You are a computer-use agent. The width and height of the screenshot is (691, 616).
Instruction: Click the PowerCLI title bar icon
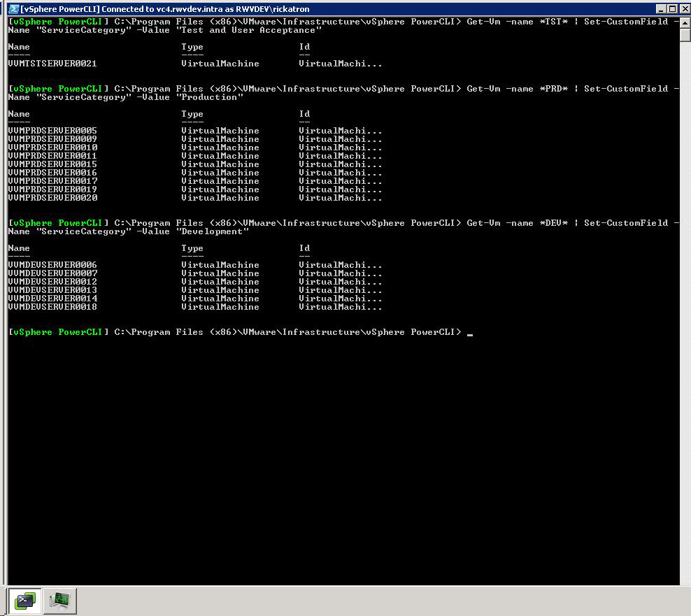(14, 9)
